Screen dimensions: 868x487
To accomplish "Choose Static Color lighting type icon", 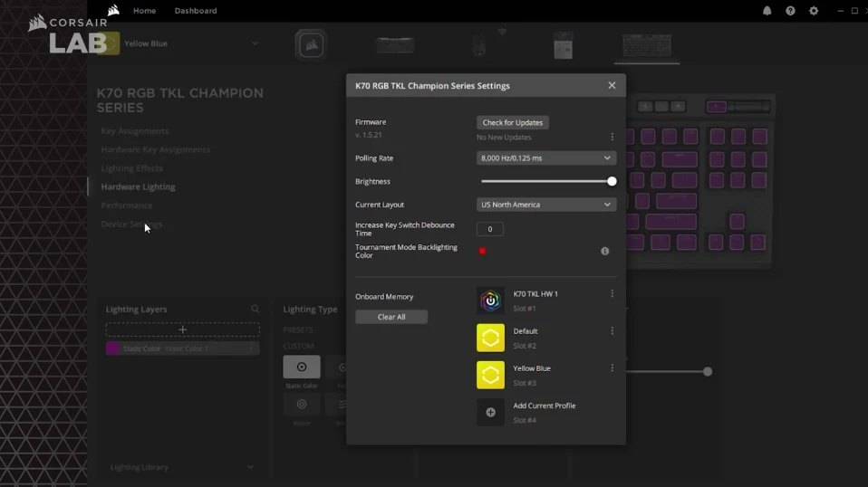I will click(x=302, y=367).
